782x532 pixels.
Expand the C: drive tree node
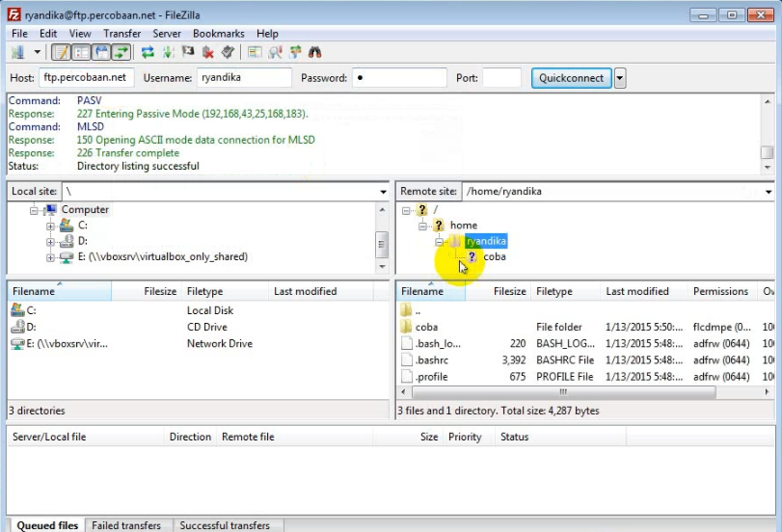click(x=50, y=226)
